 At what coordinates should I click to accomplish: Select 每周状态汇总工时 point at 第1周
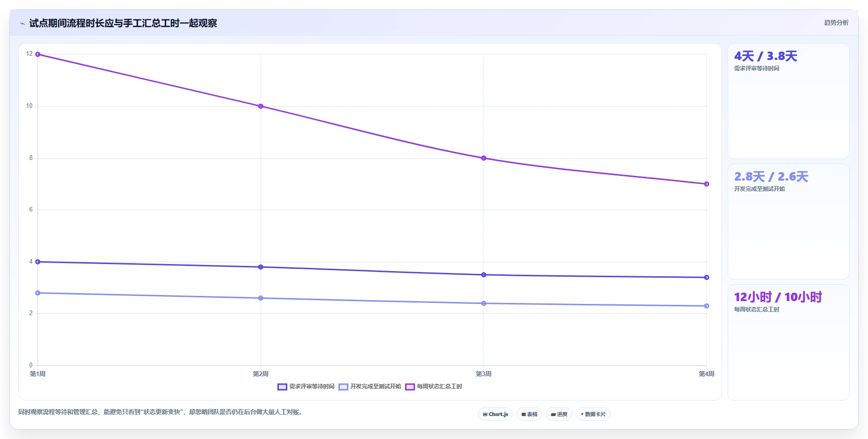click(x=38, y=54)
